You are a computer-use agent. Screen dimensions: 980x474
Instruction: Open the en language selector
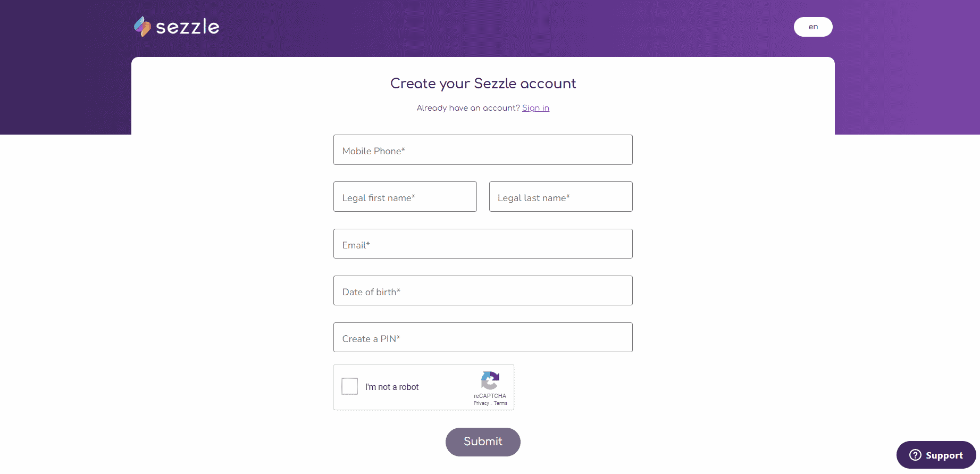coord(813,27)
